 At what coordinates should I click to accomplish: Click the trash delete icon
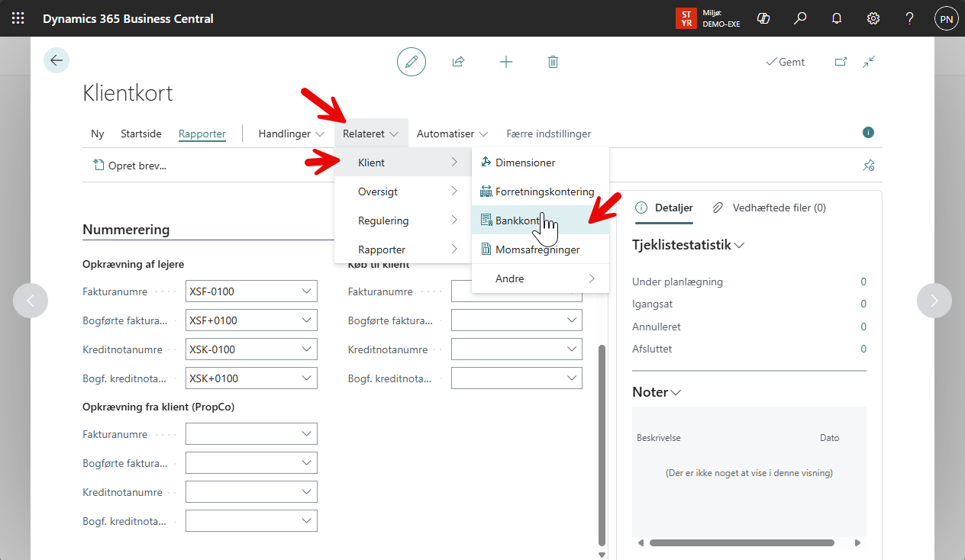[553, 62]
